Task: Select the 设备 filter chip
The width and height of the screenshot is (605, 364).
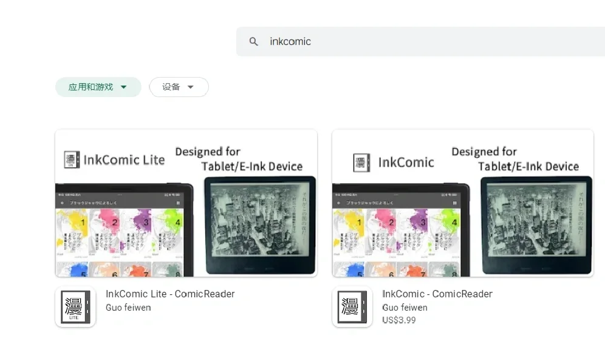Action: click(171, 87)
